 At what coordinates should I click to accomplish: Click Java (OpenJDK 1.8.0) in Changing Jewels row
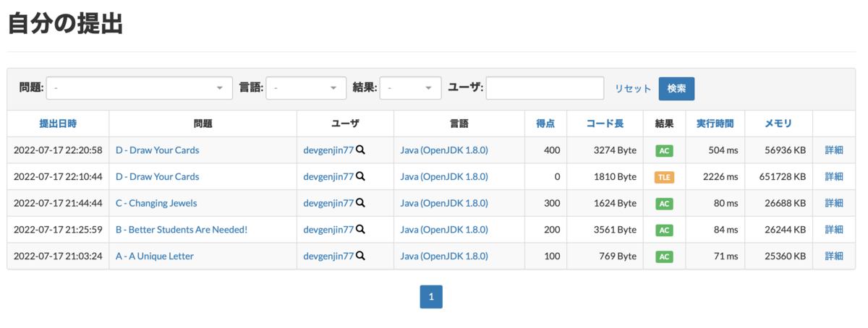coord(444,204)
